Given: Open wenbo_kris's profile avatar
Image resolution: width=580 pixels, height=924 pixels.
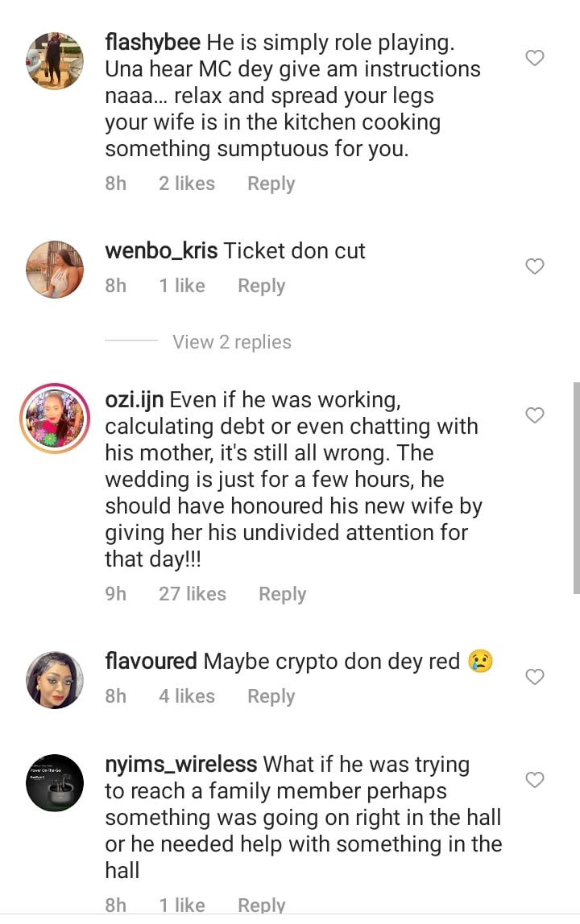Looking at the screenshot, I should point(56,269).
